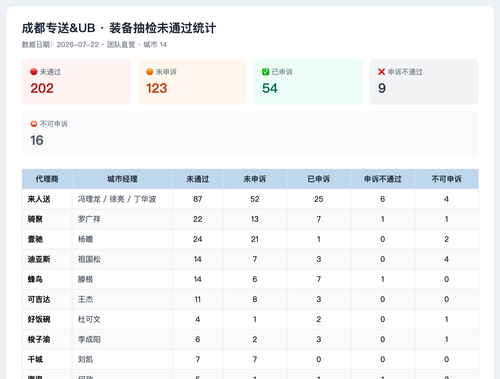Open the 未通过 summary card showing 202

76,82
